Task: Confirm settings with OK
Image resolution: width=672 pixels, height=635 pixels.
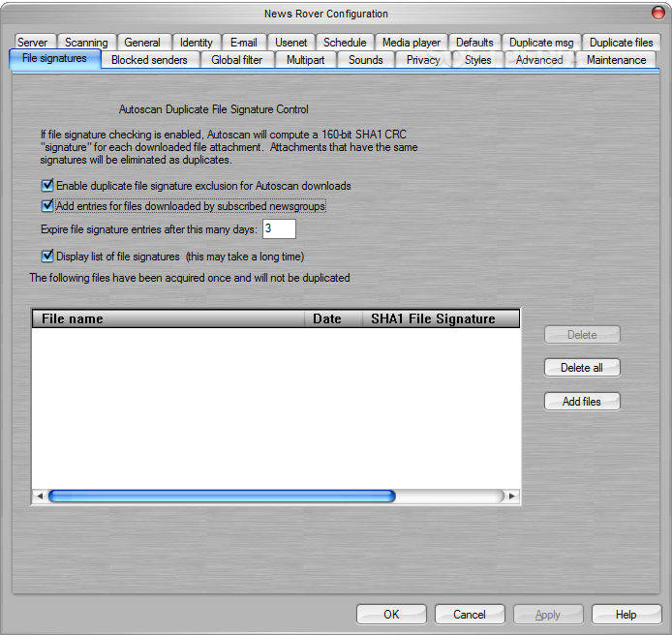Action: click(391, 615)
